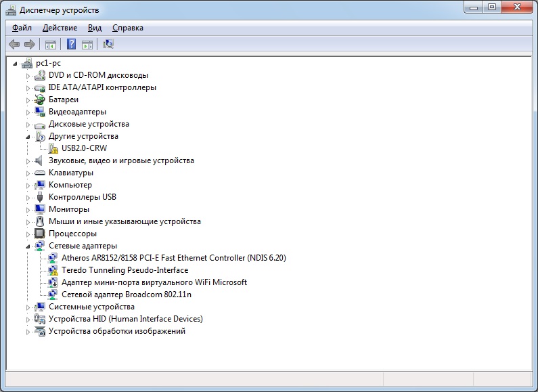
Task: Click the Teredo Tunneling warning icon
Action: 53,270
